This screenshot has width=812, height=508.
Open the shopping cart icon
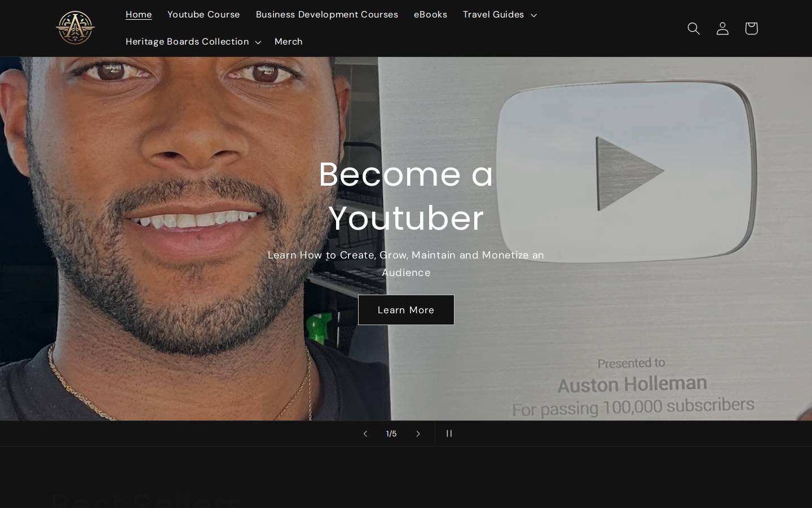pyautogui.click(x=751, y=28)
